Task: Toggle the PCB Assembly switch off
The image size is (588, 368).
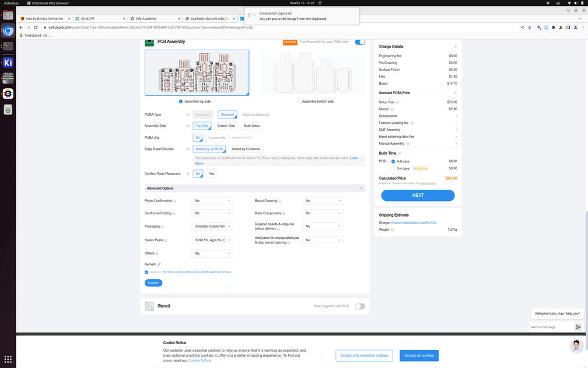Action: pos(360,41)
